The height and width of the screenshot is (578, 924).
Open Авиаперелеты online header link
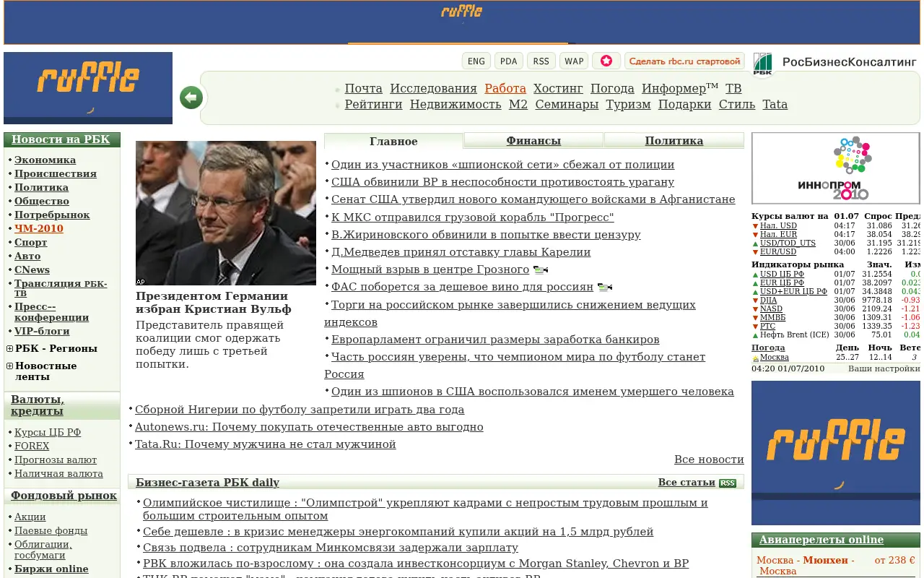click(x=821, y=540)
